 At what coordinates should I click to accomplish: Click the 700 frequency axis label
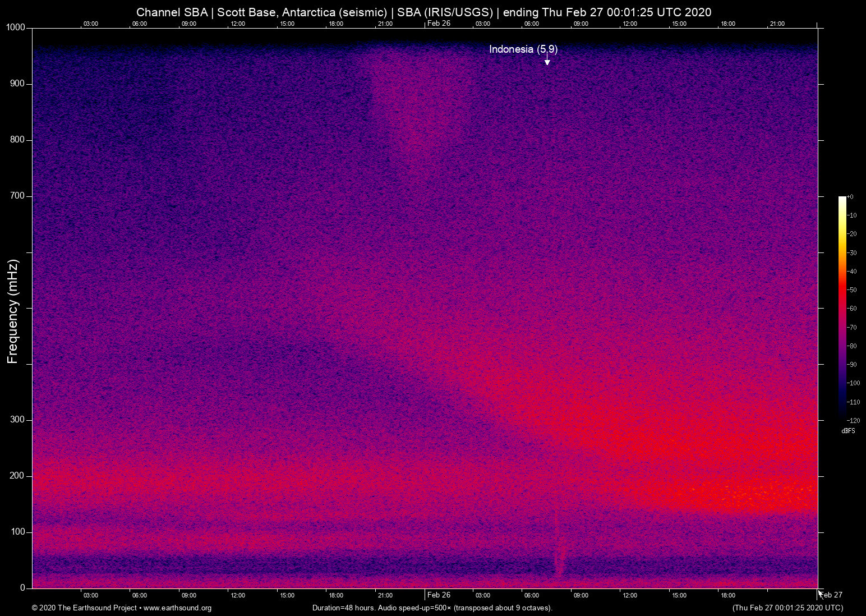[18, 196]
